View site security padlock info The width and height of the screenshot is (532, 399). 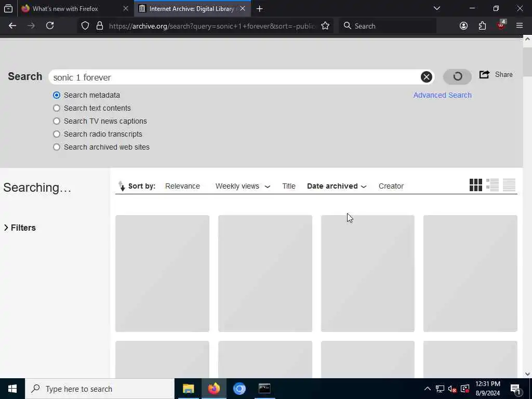pyautogui.click(x=99, y=26)
